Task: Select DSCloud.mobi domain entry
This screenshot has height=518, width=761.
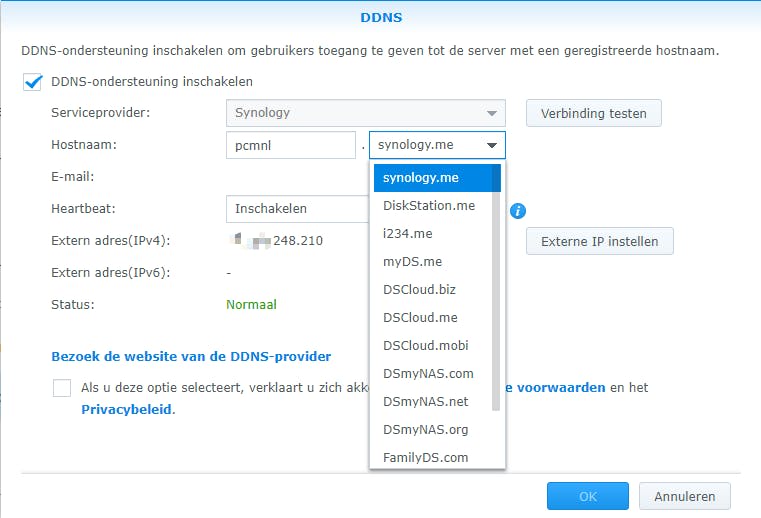Action: [425, 346]
